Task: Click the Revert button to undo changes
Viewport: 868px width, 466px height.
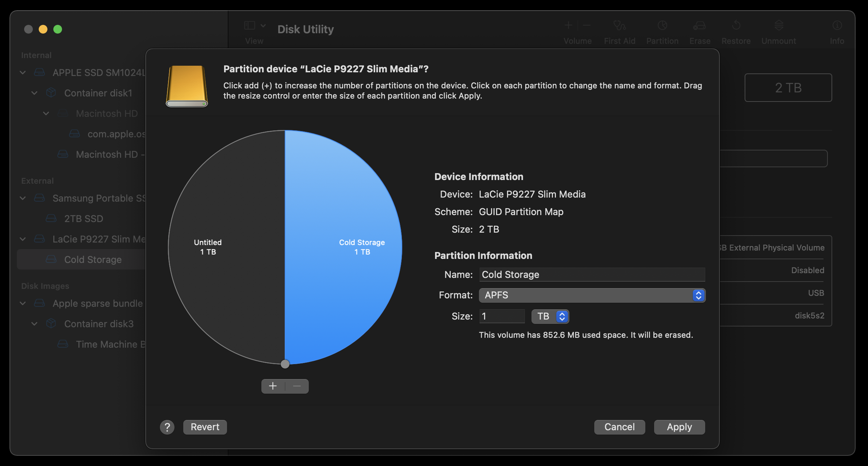Action: (204, 426)
